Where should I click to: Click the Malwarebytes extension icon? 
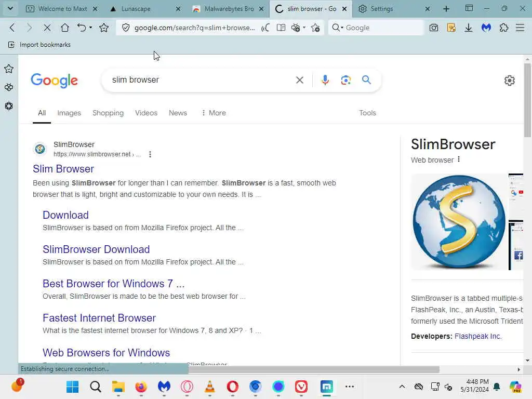[x=486, y=28]
